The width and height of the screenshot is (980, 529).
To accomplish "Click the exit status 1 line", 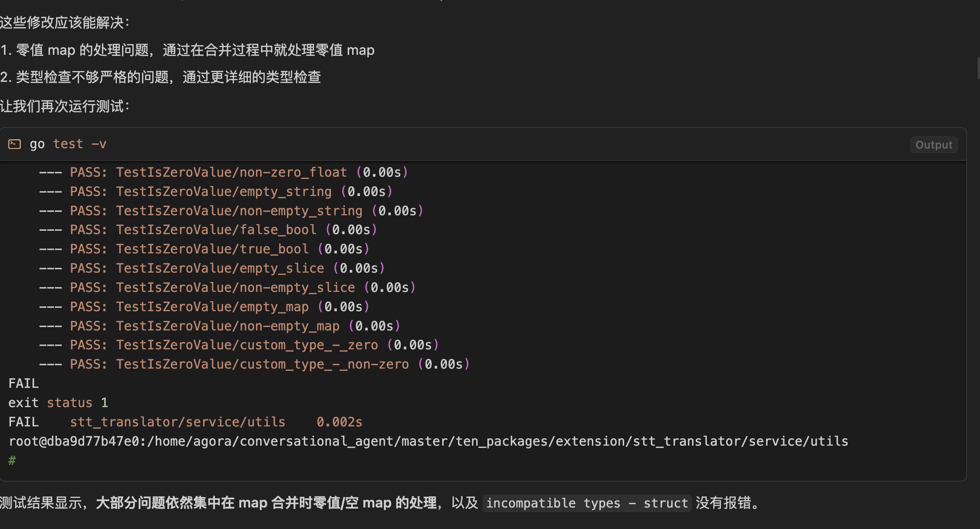I will coord(58,403).
